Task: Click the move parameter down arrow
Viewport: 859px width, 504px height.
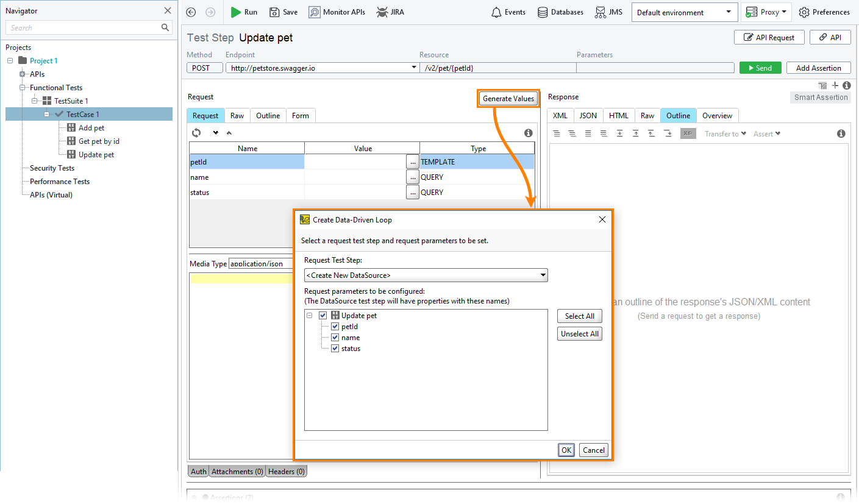Action: [215, 133]
